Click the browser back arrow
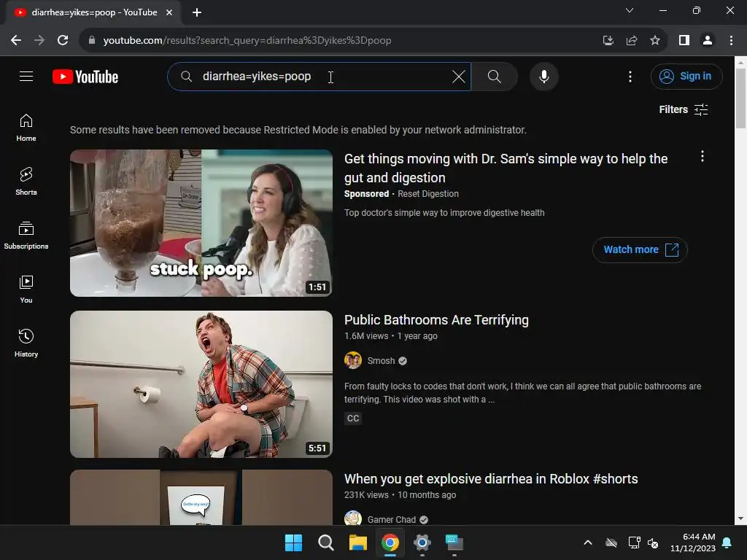This screenshot has height=560, width=747. [16, 41]
